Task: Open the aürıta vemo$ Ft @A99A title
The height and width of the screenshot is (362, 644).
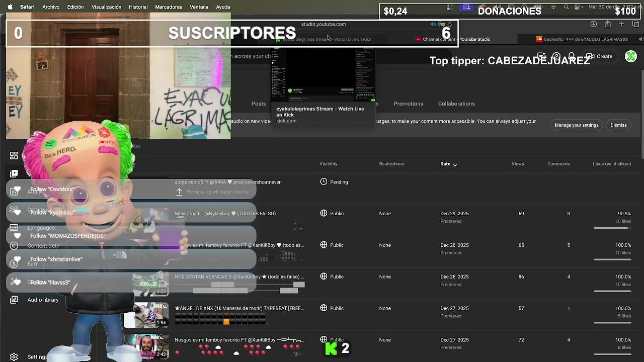Action: 227,182
